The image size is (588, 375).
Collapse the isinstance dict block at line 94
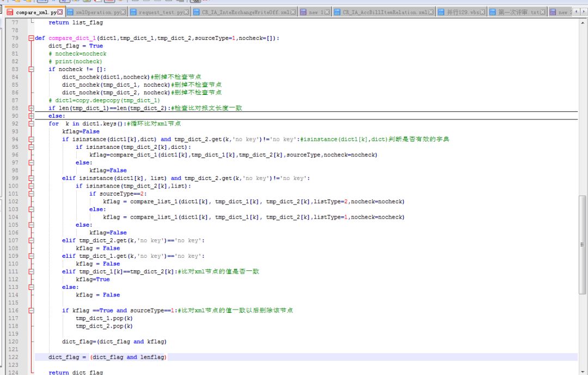click(x=31, y=140)
